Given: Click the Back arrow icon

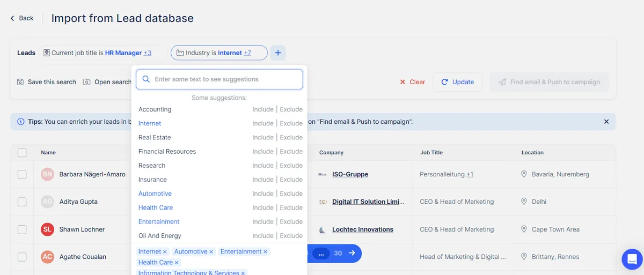Looking at the screenshot, I should (x=12, y=18).
